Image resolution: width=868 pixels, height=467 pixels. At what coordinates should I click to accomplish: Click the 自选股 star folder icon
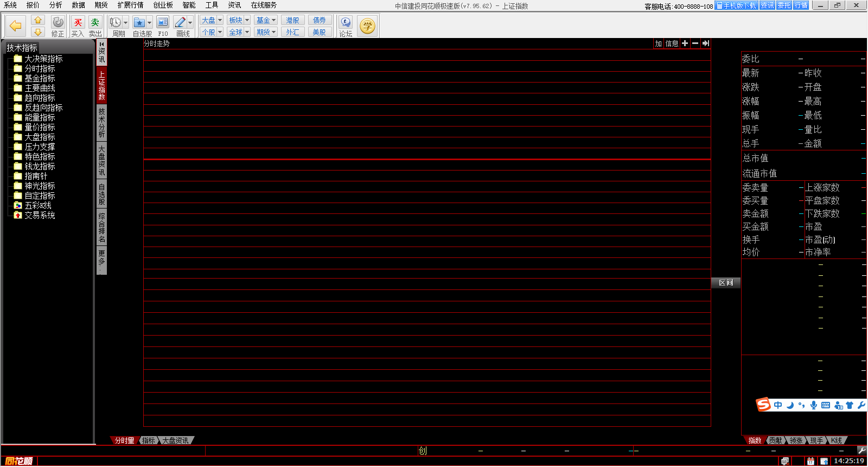click(x=139, y=22)
